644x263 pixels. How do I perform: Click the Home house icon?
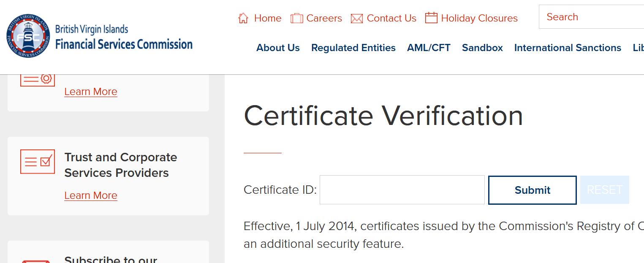tap(243, 18)
